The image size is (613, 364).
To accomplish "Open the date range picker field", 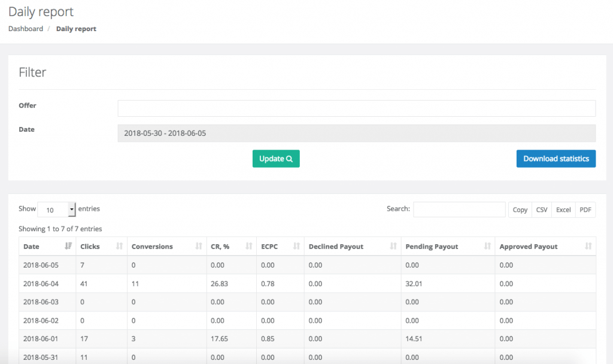I will coord(356,133).
